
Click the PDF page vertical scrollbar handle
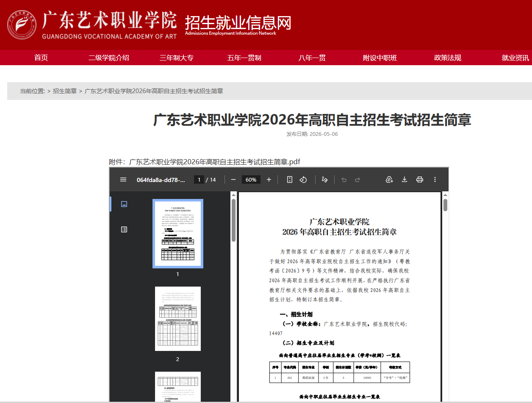[445, 205]
